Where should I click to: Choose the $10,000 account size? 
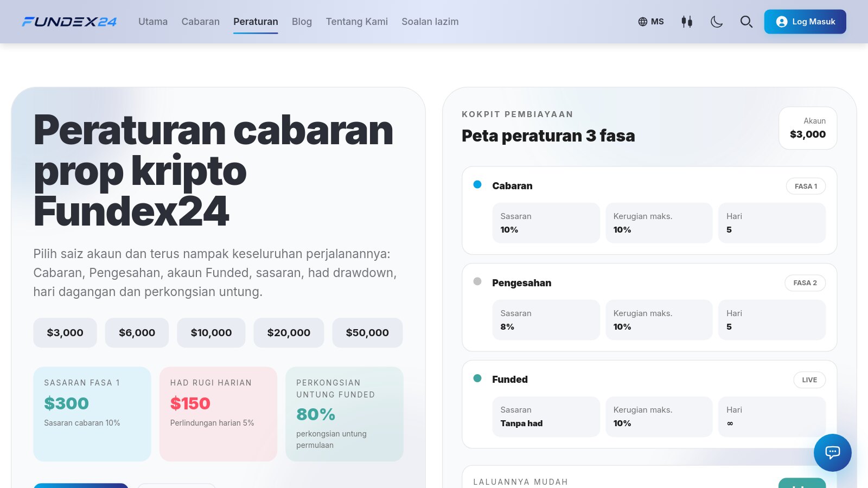click(x=211, y=332)
